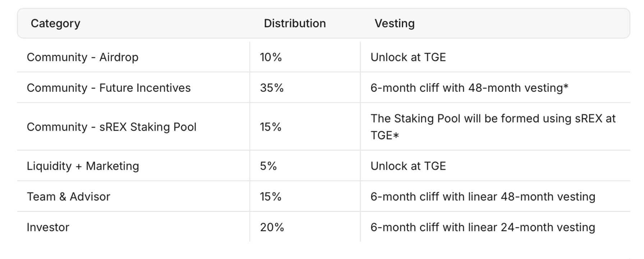Image resolution: width=644 pixels, height=259 pixels.
Task: Click the Distribution column header
Action: pyautogui.click(x=295, y=24)
